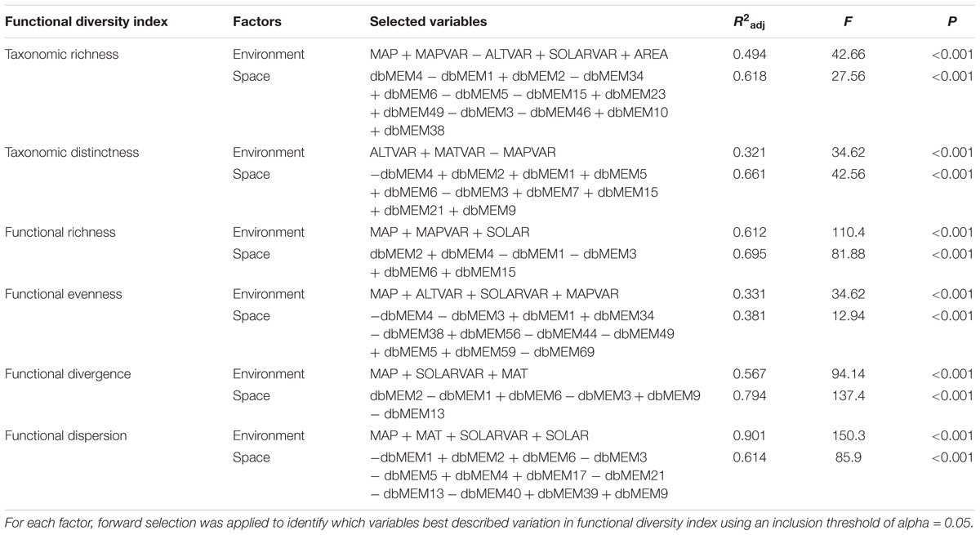Click the ALTVAR + MATVAR − MAPVAR cell
Viewport: 980px width, 535px height.
pos(466,153)
